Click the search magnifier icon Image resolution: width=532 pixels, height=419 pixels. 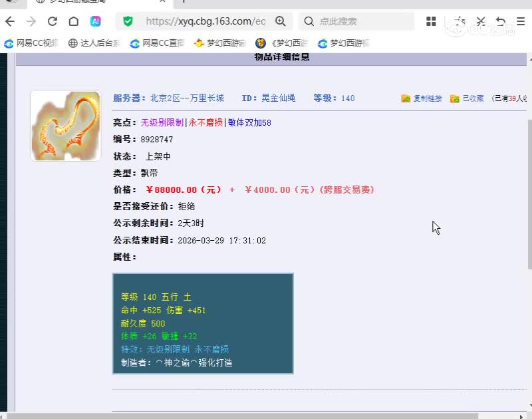pyautogui.click(x=309, y=21)
